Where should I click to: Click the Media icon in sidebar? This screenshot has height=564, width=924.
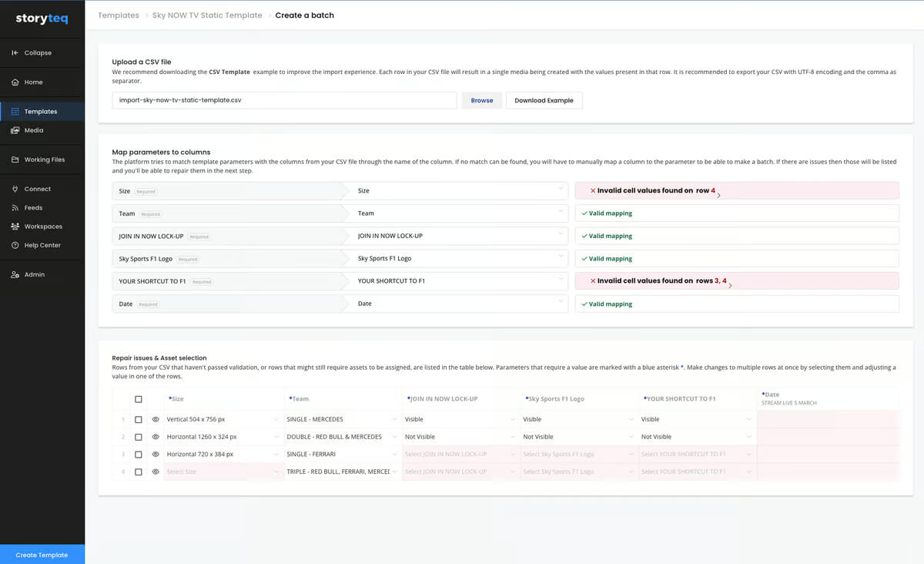pyautogui.click(x=15, y=130)
